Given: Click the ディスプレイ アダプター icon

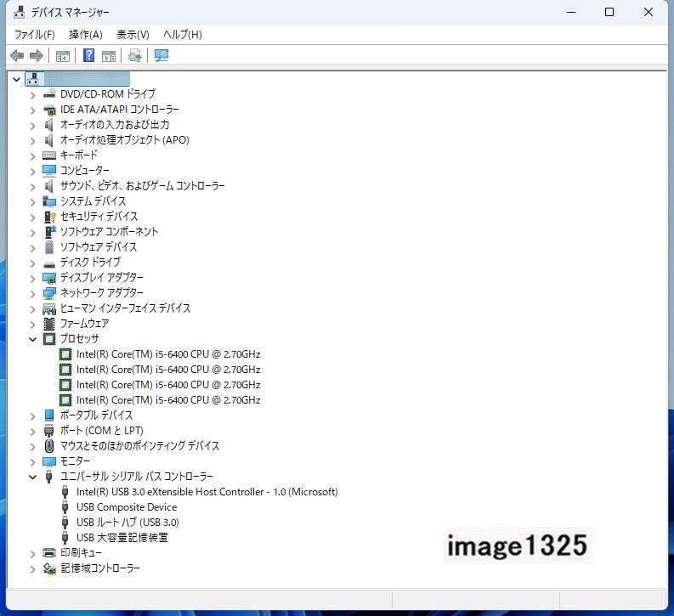Looking at the screenshot, I should point(49,278).
